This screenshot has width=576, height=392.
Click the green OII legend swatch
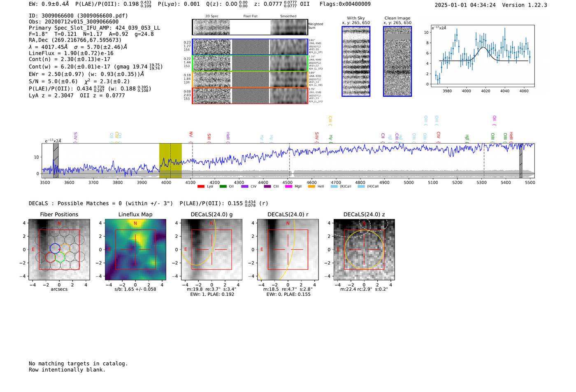[223, 186]
